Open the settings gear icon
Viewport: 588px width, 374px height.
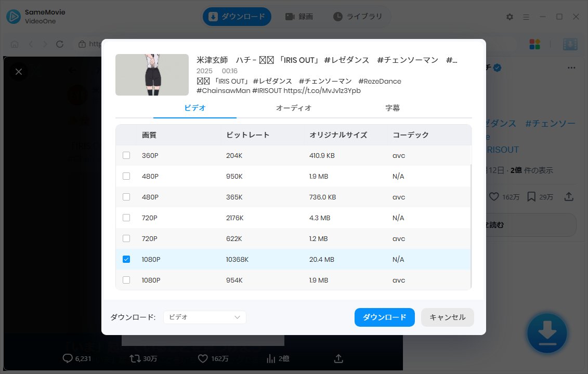[509, 17]
